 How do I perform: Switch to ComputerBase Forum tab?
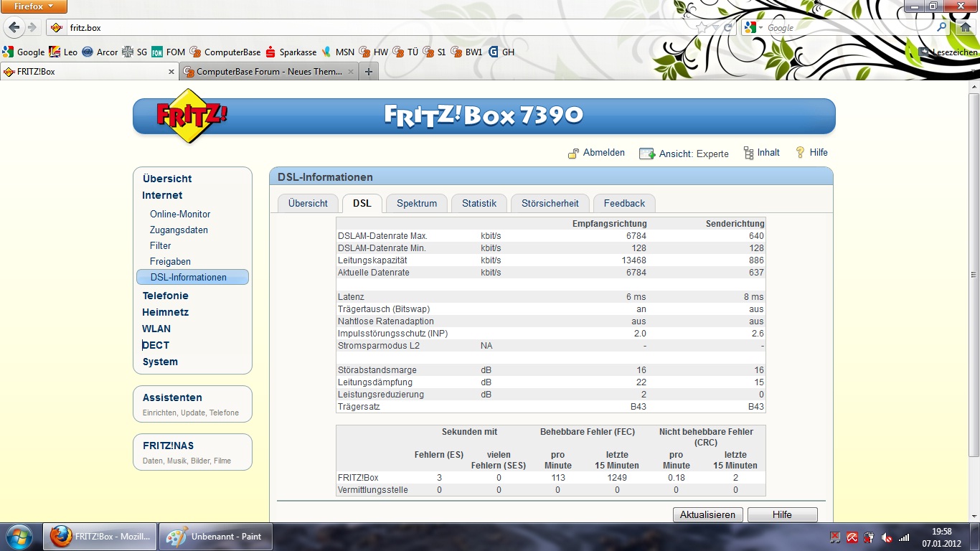click(268, 72)
